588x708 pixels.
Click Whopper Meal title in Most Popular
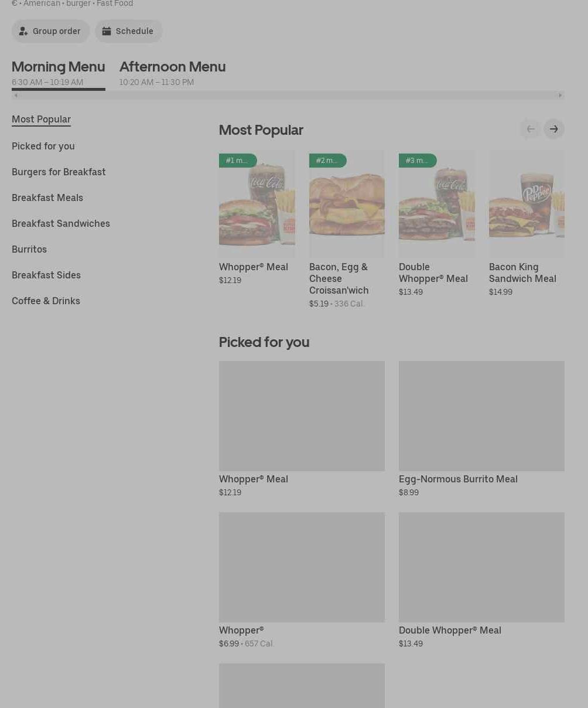254,267
